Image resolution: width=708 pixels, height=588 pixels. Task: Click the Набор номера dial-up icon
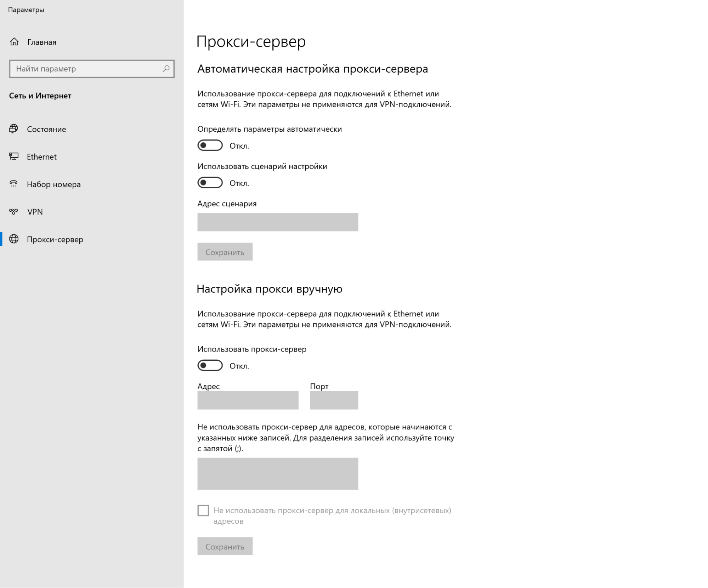(13, 184)
